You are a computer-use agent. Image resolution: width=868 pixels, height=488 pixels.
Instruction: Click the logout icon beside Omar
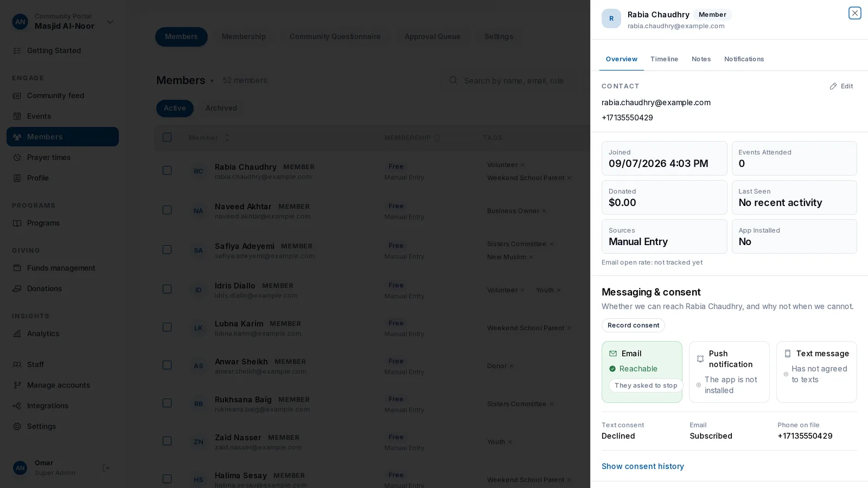[x=106, y=468]
